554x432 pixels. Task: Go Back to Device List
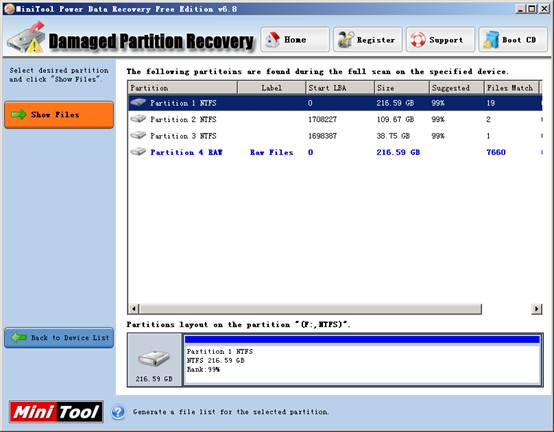tap(59, 338)
